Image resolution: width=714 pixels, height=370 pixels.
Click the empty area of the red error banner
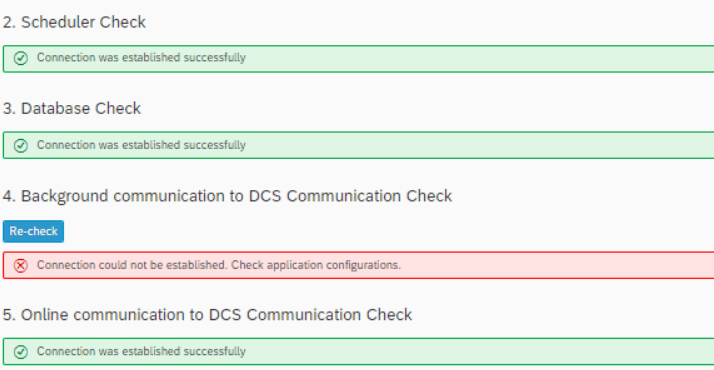pos(556,265)
